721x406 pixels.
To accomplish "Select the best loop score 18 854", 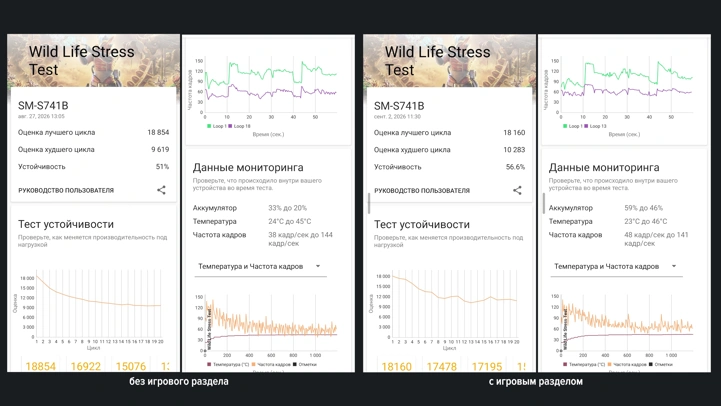I will [x=158, y=132].
